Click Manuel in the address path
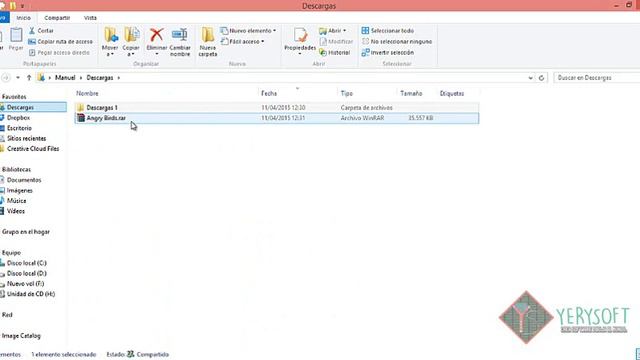 click(x=65, y=78)
